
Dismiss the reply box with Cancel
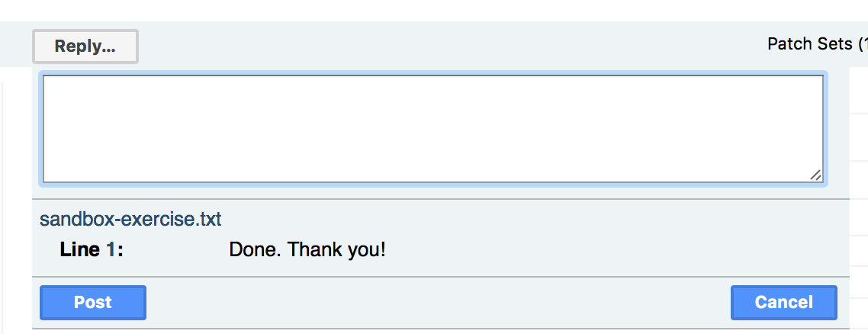click(x=783, y=303)
